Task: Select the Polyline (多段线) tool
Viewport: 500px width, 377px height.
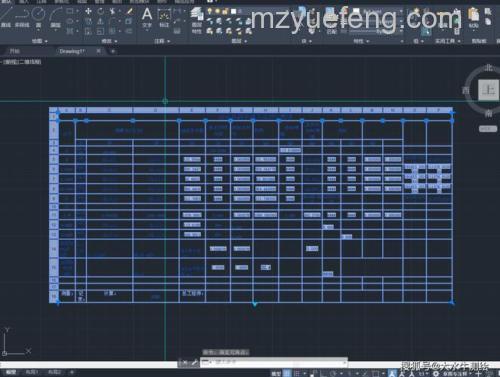Action: coord(22,17)
